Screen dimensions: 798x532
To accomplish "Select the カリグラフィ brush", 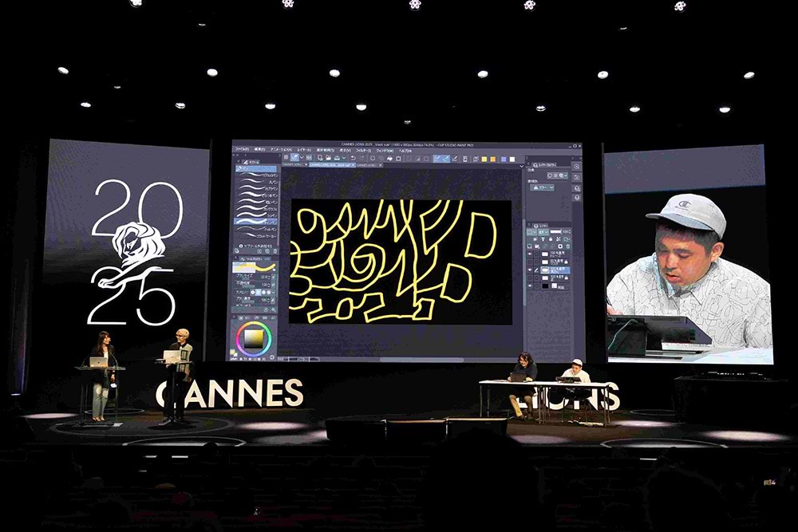I will 256,208.
